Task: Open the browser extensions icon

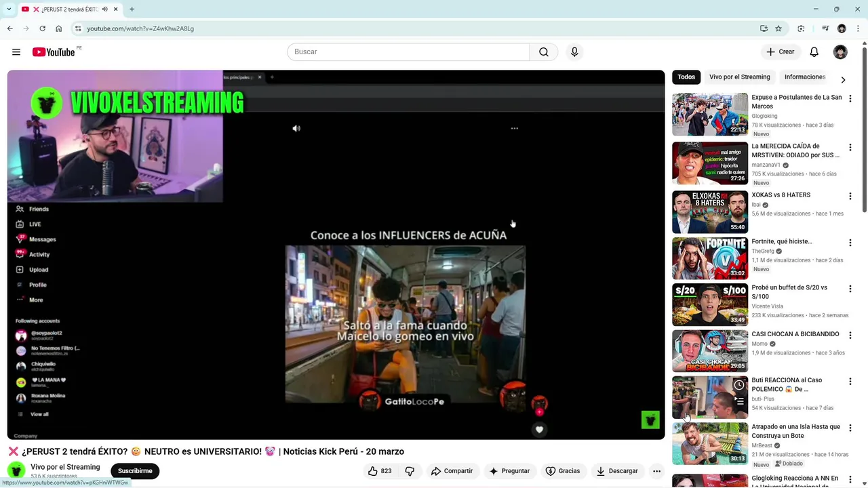Action: pos(801,28)
